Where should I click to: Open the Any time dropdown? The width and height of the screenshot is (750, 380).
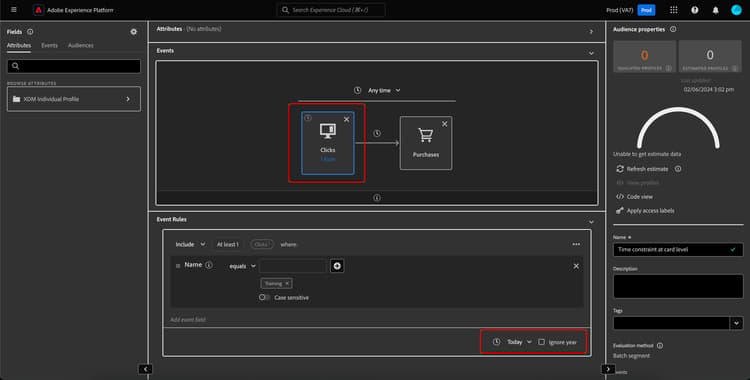[x=384, y=90]
